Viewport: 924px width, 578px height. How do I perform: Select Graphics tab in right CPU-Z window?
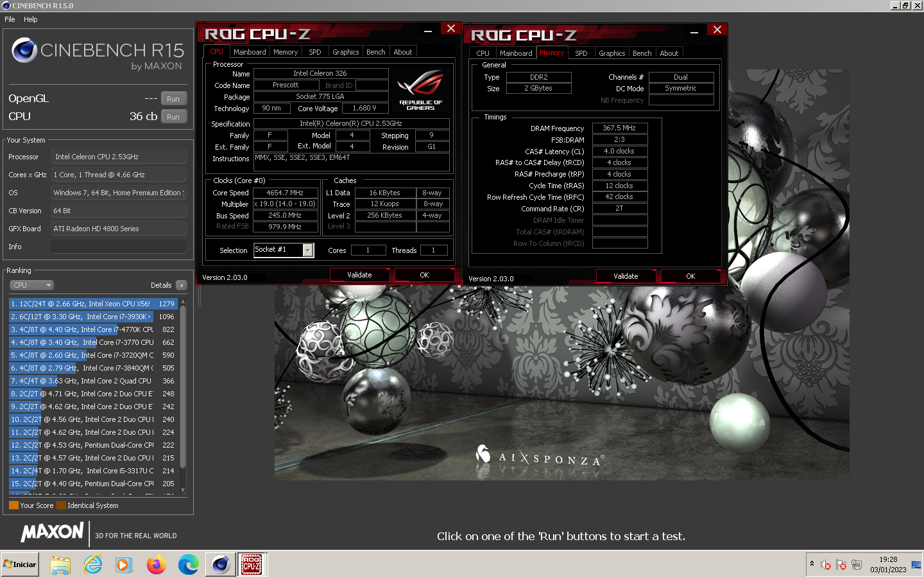(x=612, y=53)
